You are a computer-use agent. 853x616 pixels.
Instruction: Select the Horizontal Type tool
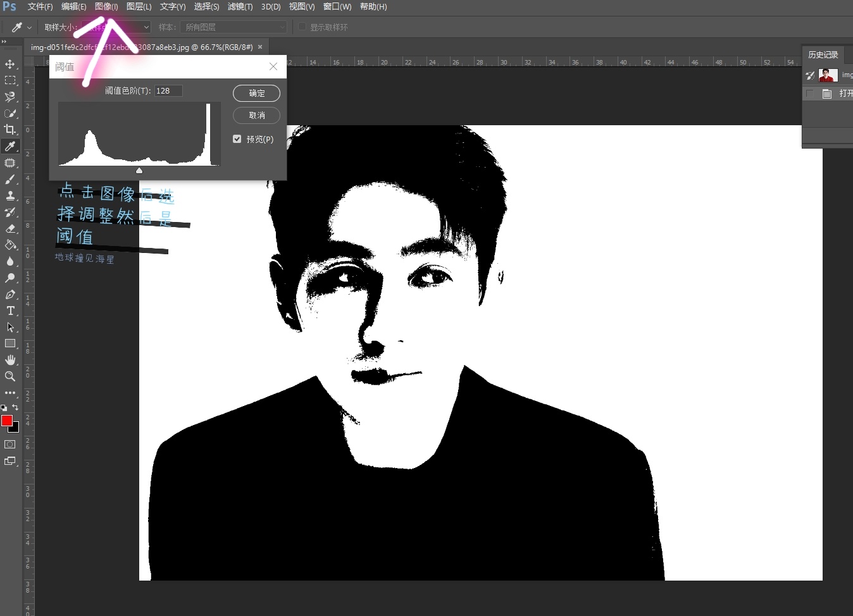pos(10,311)
